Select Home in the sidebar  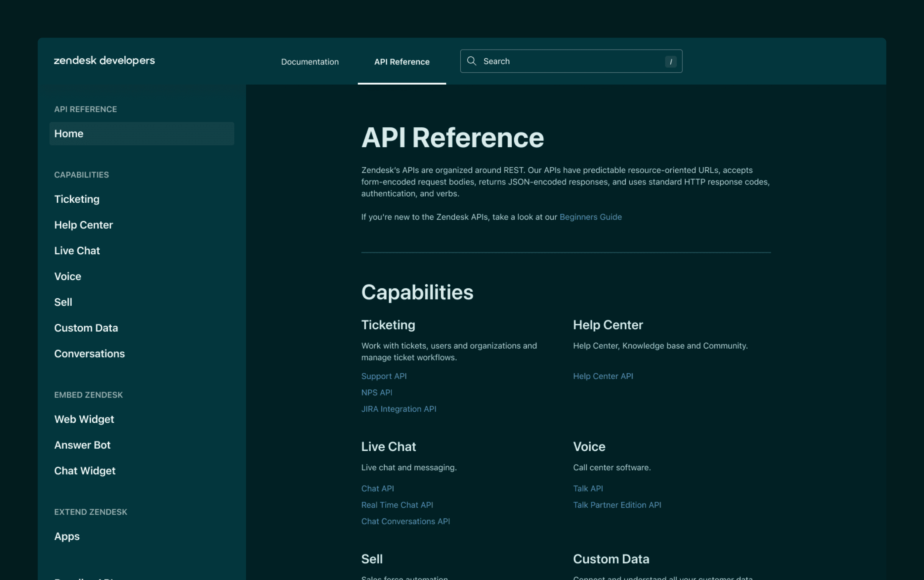pos(141,134)
